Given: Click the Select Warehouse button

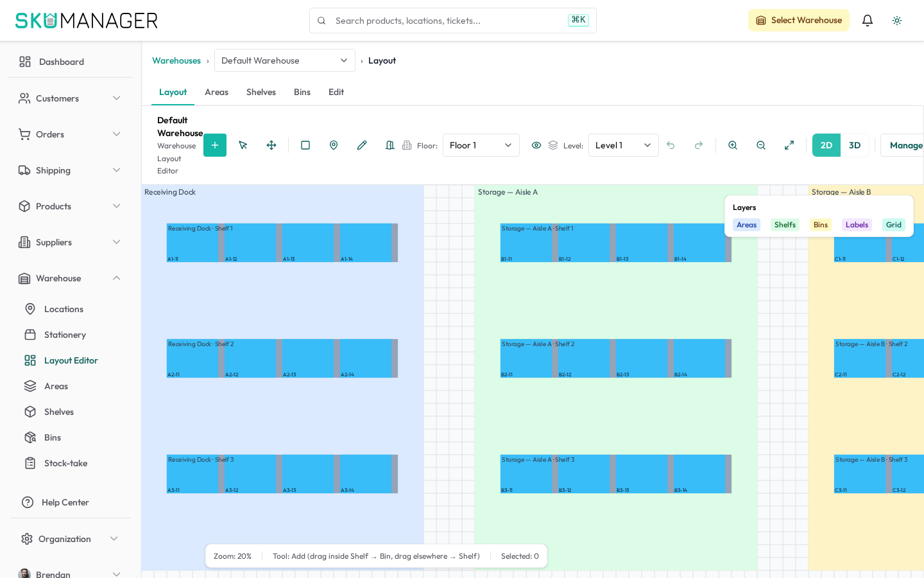Looking at the screenshot, I should 799,21.
